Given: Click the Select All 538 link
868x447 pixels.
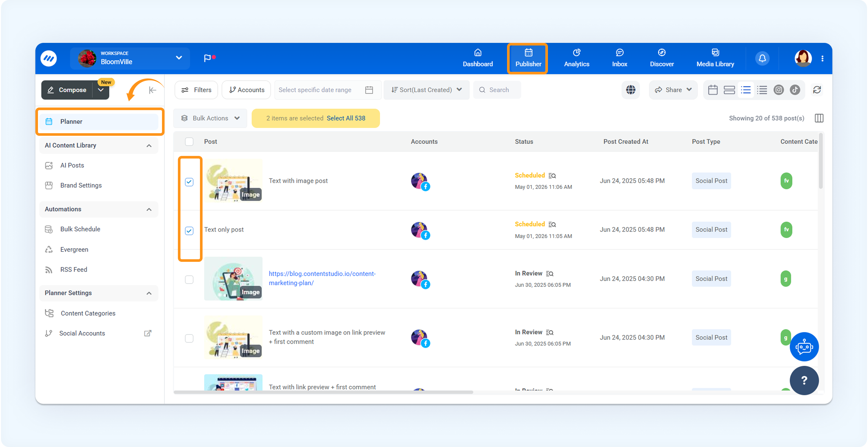Looking at the screenshot, I should [346, 118].
